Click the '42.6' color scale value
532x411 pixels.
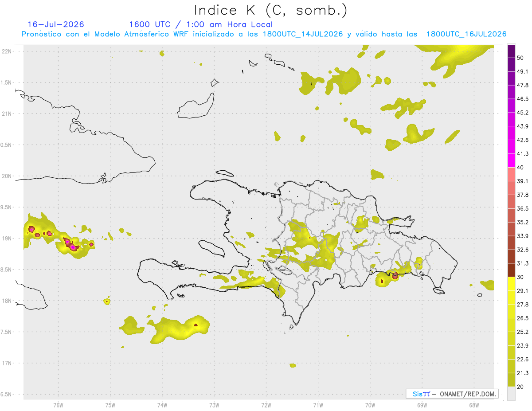pos(523,140)
